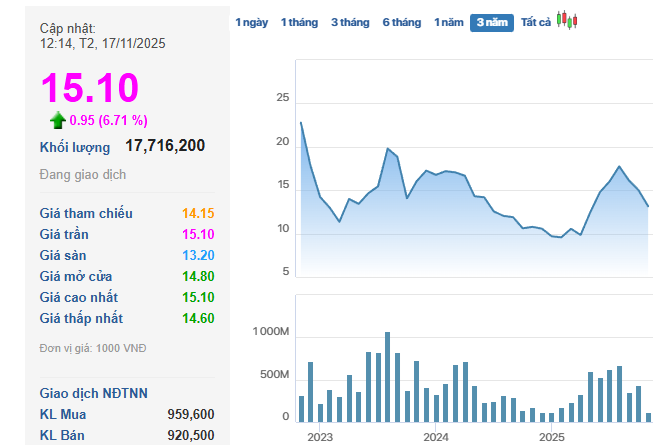Click the 2025 label on time axis
This screenshot has height=445, width=665.
click(x=551, y=437)
